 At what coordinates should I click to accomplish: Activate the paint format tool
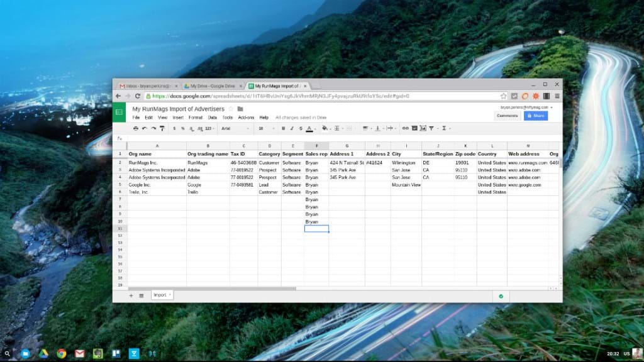162,128
